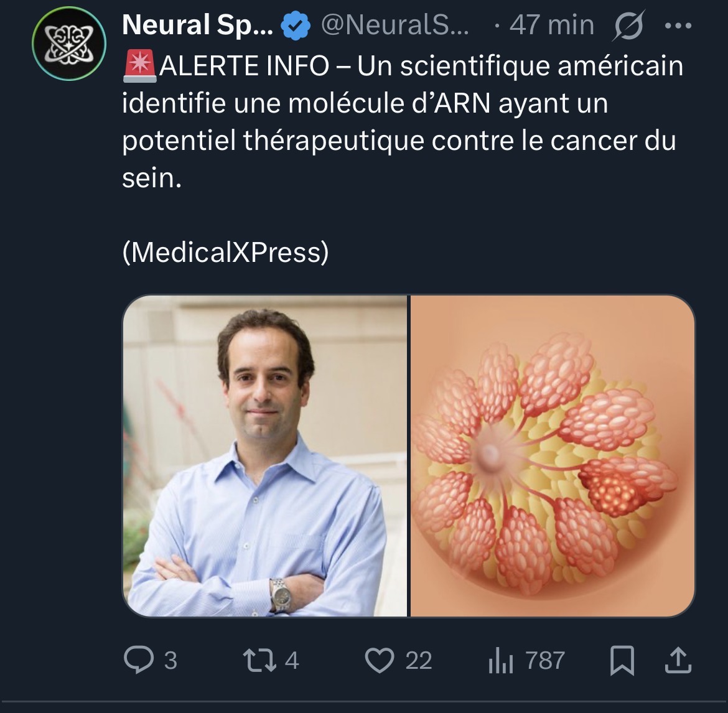The width and height of the screenshot is (728, 713).
Task: Click the Neural Sp display name
Action: point(197,26)
